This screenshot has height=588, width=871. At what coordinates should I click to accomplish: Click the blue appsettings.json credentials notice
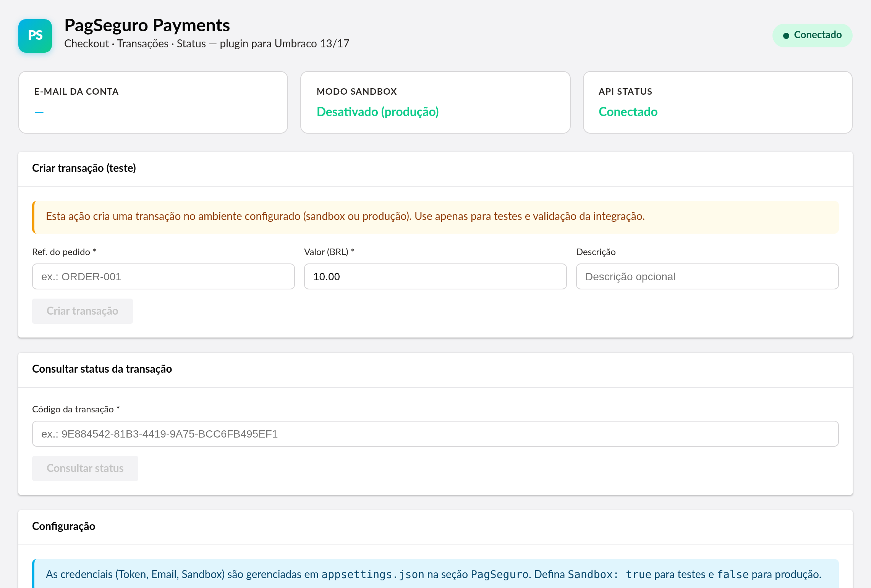click(435, 574)
